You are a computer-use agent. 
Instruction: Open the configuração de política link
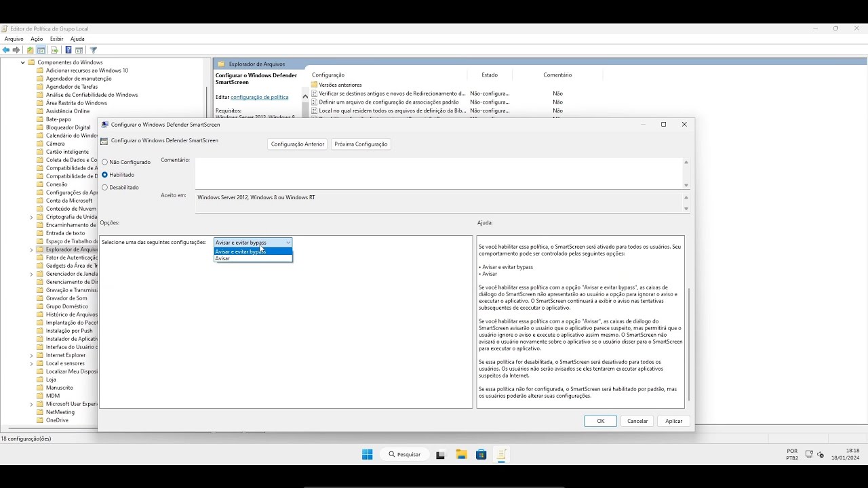pos(260,97)
